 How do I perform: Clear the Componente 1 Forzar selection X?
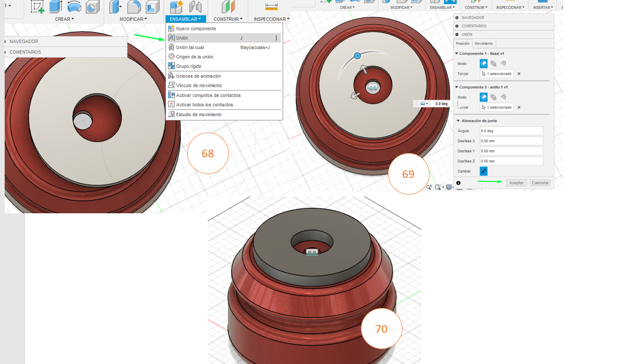pos(519,74)
